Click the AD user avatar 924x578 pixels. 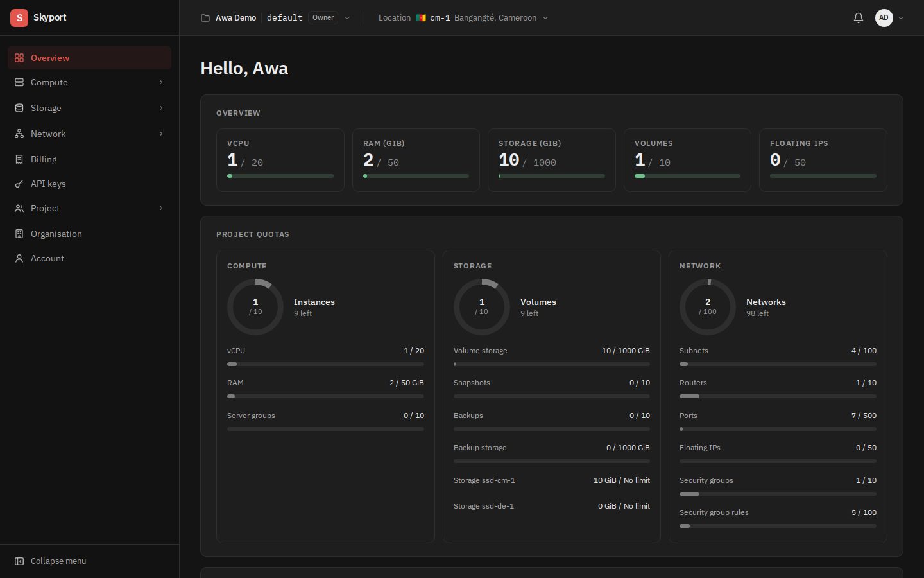[x=884, y=18]
